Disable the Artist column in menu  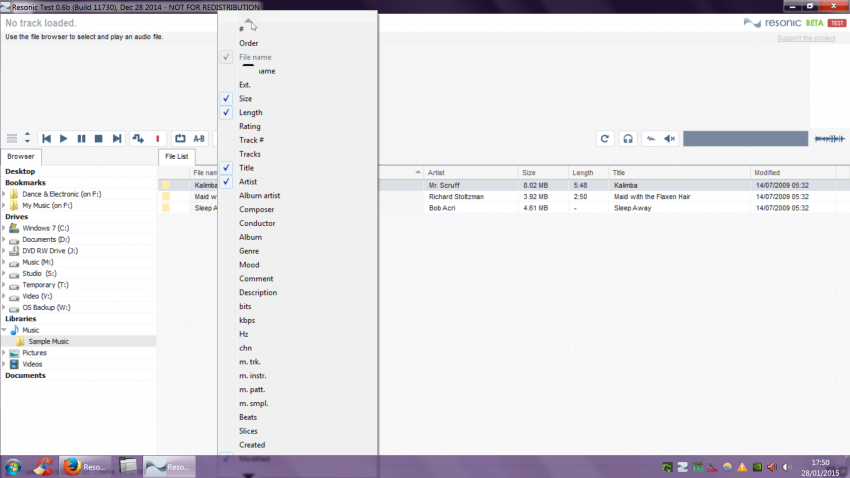tap(248, 182)
